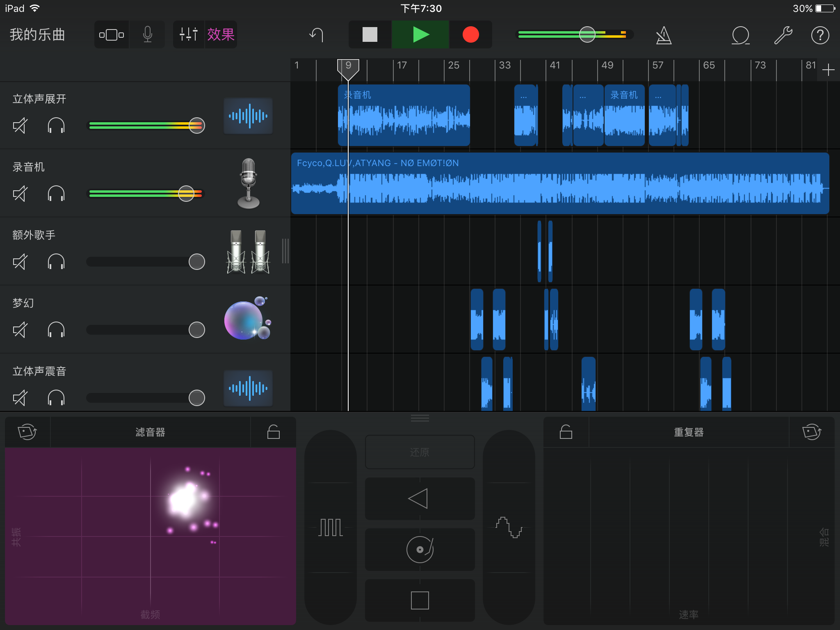Tap the downsampler wave effect button
Viewport: 840px width, 630px height.
[509, 527]
